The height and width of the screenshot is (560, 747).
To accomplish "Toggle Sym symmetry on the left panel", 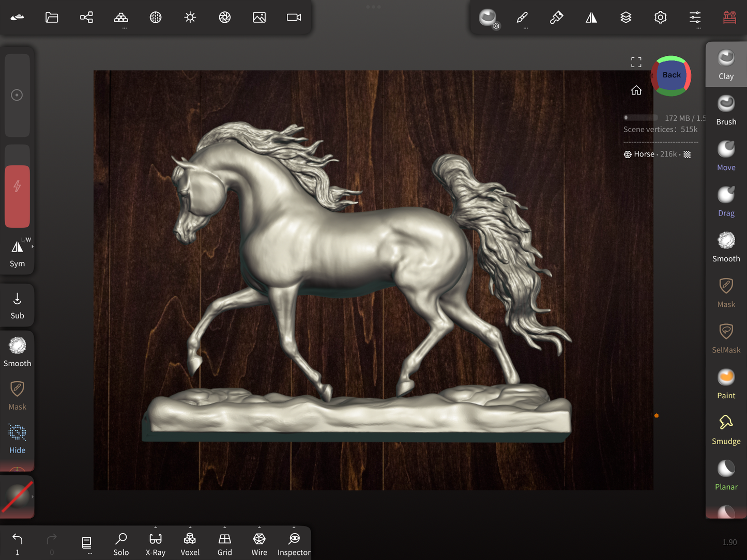I will pos(17,253).
